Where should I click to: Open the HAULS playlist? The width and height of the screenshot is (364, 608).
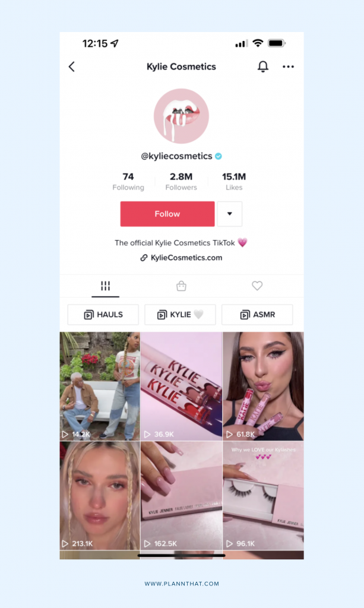tap(103, 315)
